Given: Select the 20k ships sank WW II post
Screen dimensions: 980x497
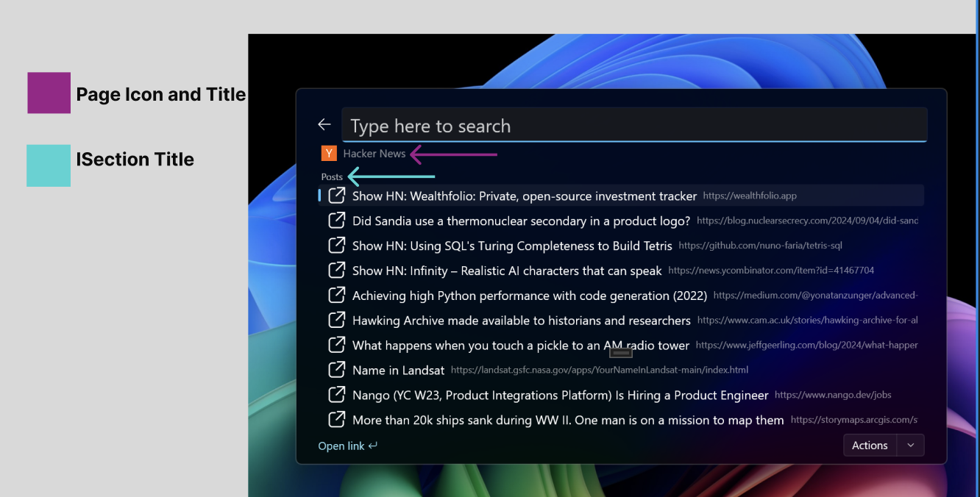Looking at the screenshot, I should pyautogui.click(x=567, y=420).
